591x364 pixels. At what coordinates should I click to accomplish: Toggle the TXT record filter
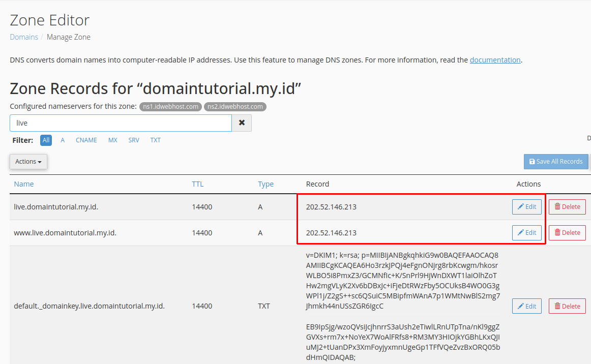[155, 140]
